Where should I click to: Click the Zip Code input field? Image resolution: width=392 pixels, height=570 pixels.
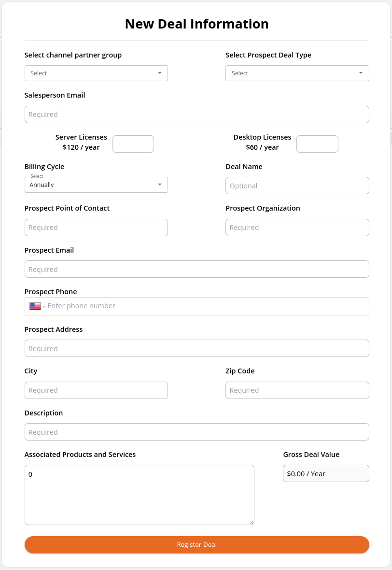297,390
